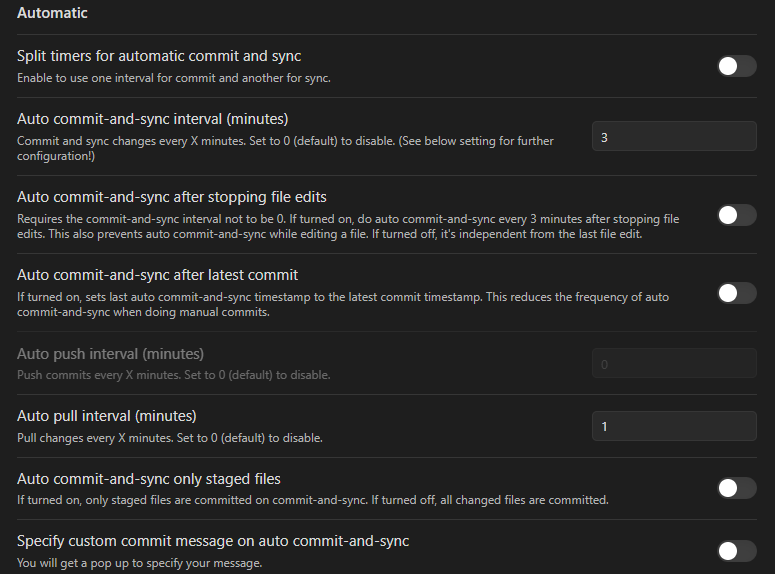Image resolution: width=775 pixels, height=574 pixels.
Task: Click the 'Auto pull interval (minutes)' label
Action: click(x=106, y=415)
